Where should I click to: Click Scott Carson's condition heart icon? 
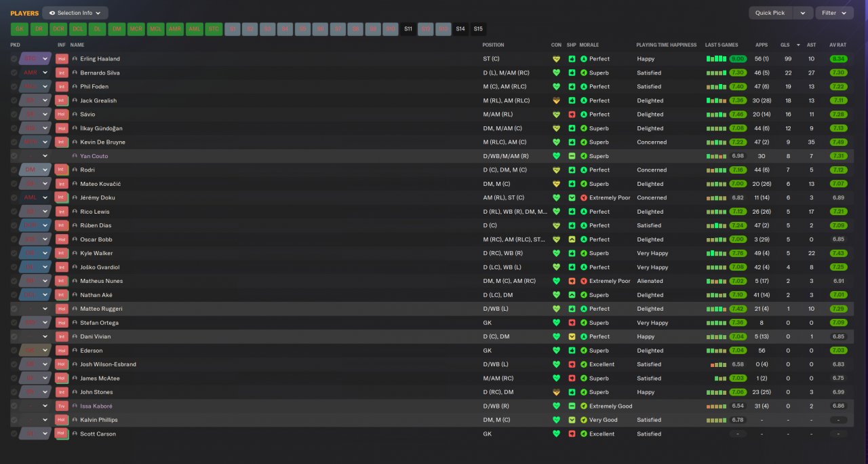[x=556, y=434]
